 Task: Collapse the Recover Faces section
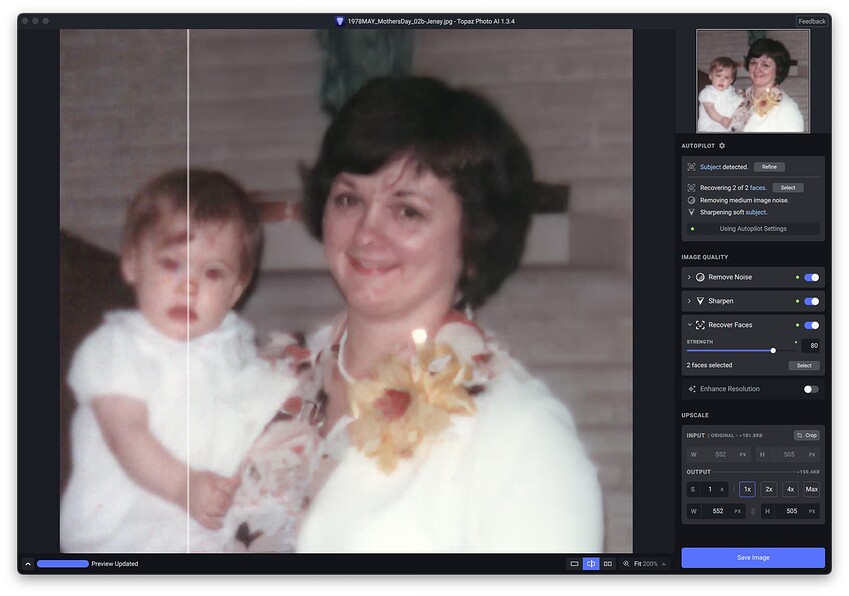(x=689, y=325)
